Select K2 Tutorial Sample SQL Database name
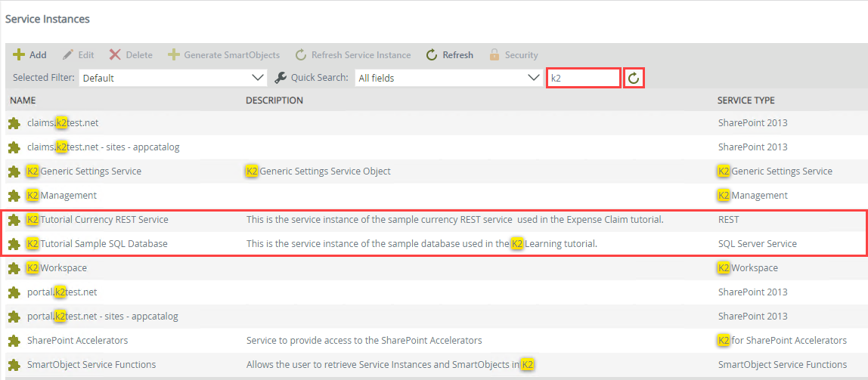Viewport: 868px width, 380px height. click(97, 244)
